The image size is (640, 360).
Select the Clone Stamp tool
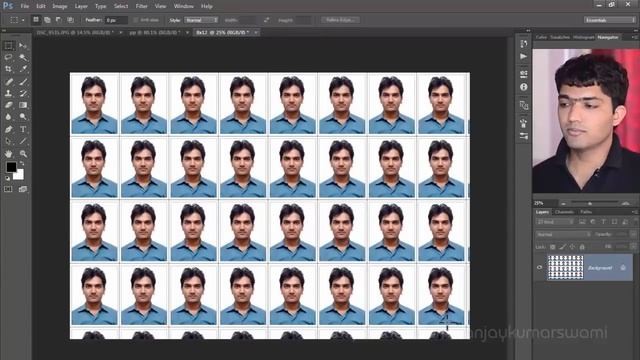point(9,93)
